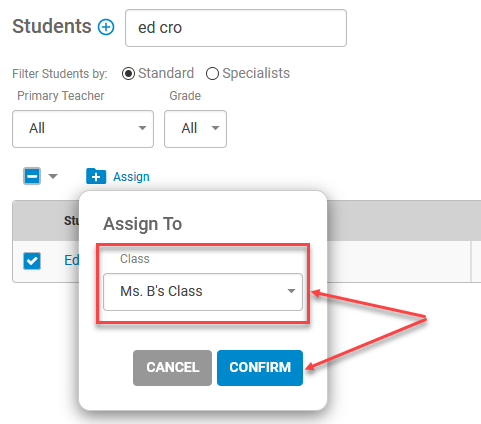
Task: Click the Students page heading
Action: (x=52, y=27)
